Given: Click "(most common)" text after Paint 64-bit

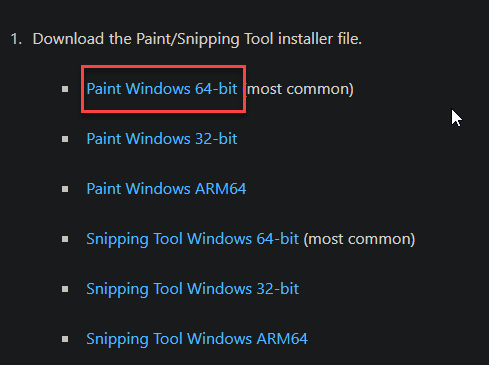Looking at the screenshot, I should pos(299,89).
